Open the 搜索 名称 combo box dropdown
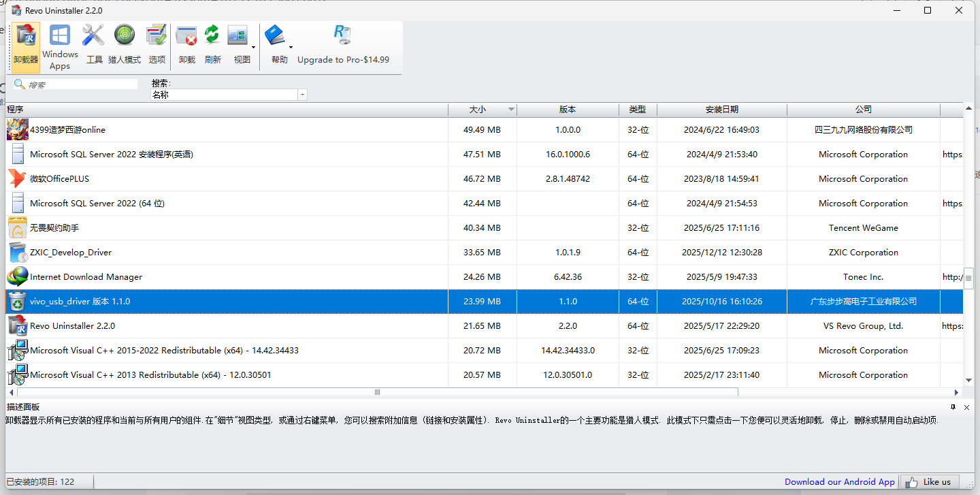The width and height of the screenshot is (980, 495). click(302, 95)
